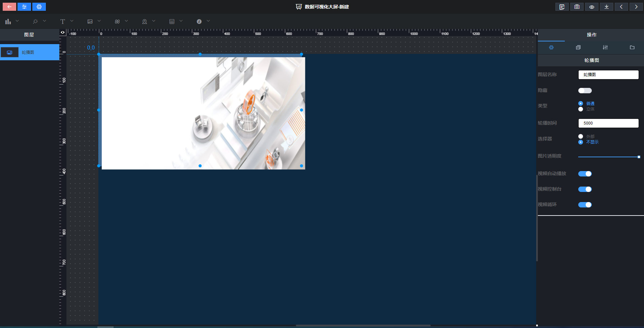
Task: Select the 立体 type radio button
Action: [581, 109]
